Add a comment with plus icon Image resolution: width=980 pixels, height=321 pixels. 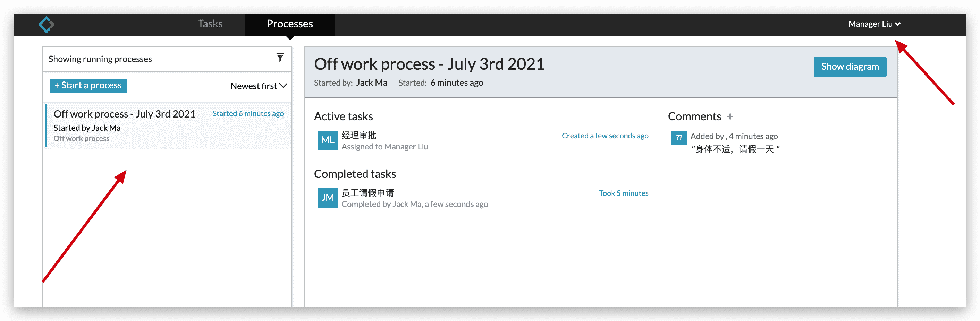pyautogui.click(x=730, y=116)
